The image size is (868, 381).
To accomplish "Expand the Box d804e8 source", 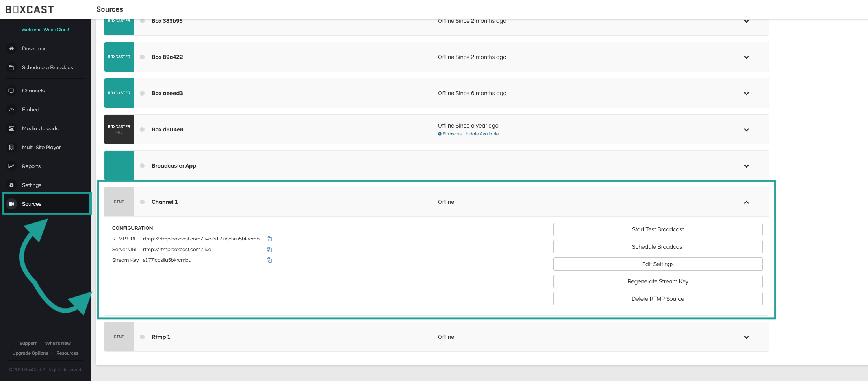I will 746,130.
